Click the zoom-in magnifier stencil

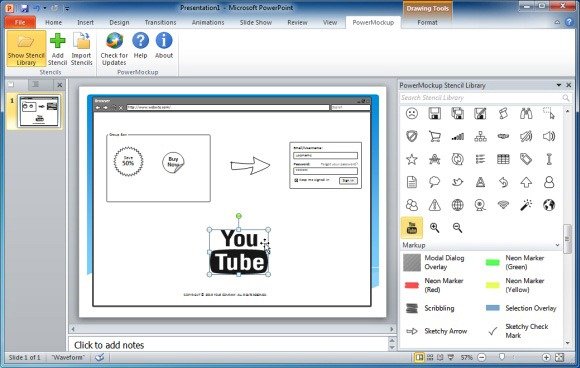435,227
